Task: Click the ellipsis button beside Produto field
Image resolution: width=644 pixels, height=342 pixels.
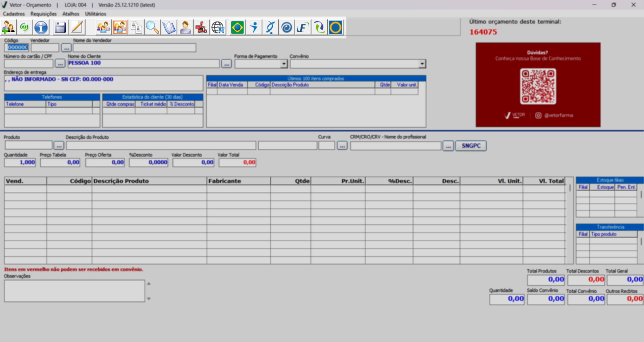Action: click(x=59, y=146)
